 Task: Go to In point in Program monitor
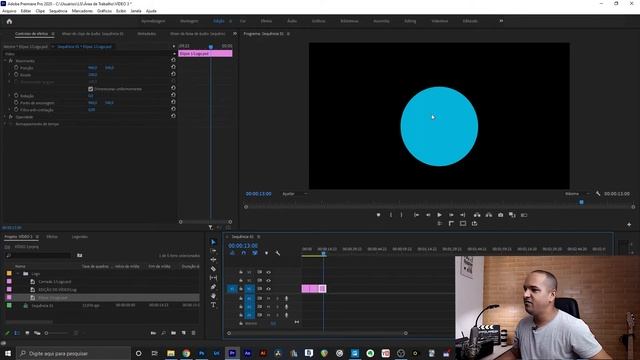416,215
